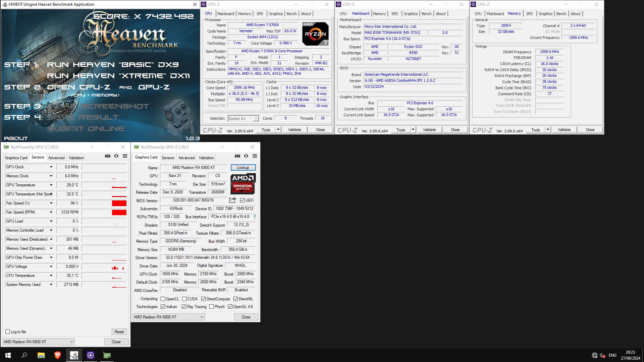This screenshot has width=644, height=362.
Task: Click CPU-Z CPU window title icon
Action: click(x=204, y=4)
